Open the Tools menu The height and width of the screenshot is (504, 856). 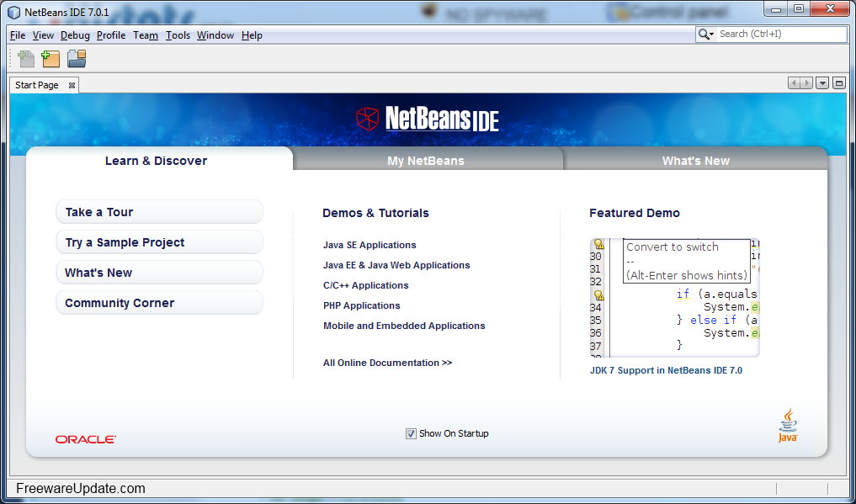pyautogui.click(x=178, y=35)
